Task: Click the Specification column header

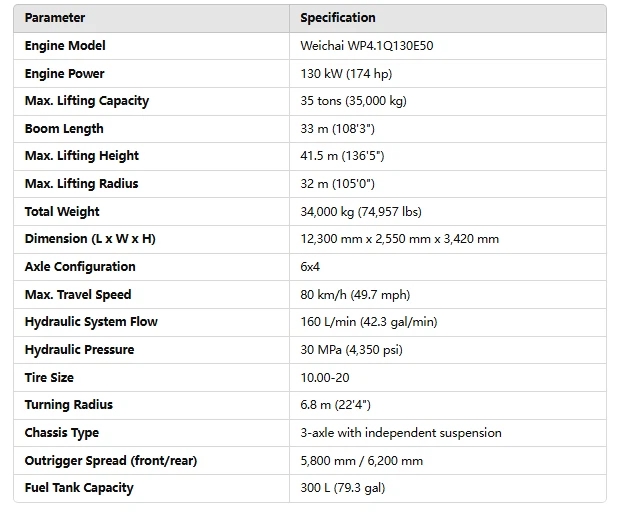Action: [x=338, y=18]
